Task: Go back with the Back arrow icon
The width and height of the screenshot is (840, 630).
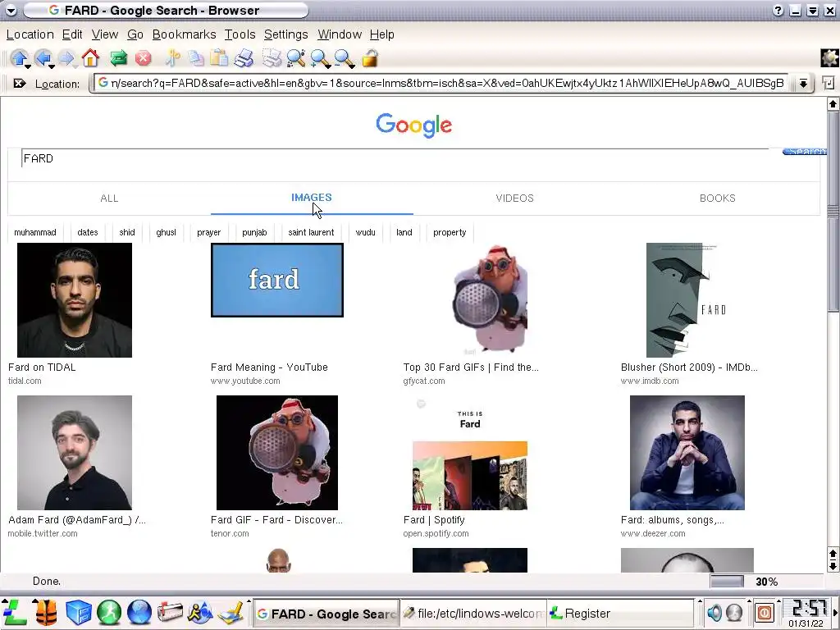Action: coord(43,57)
